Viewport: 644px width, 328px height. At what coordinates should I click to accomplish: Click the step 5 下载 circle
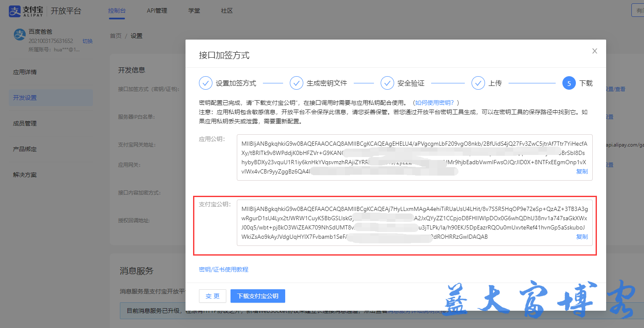point(569,83)
